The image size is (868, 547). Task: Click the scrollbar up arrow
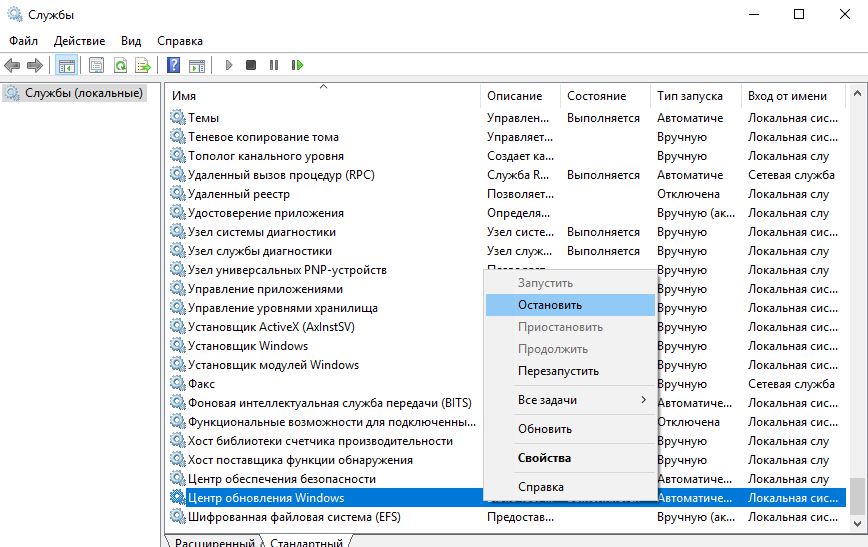857,93
